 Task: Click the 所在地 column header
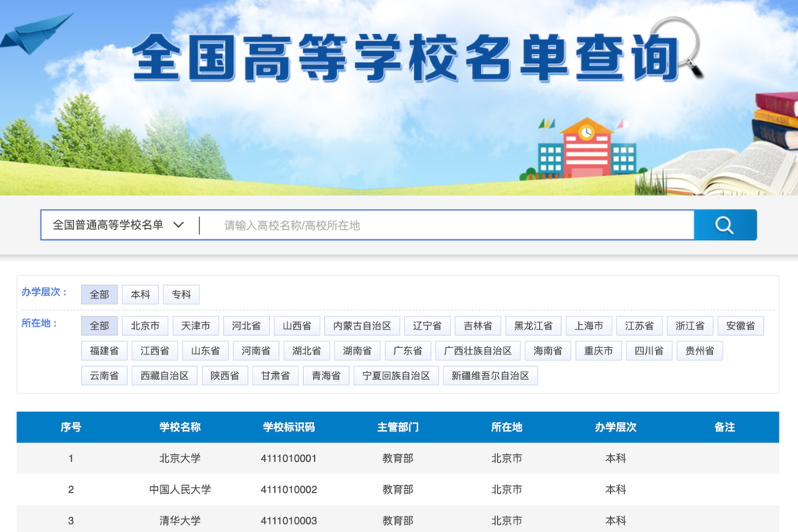507,427
